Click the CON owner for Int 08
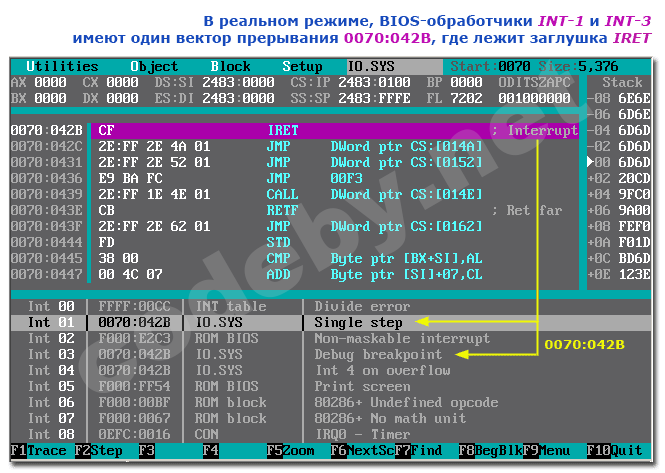Viewport: 665px width, 473px height. coord(207,434)
